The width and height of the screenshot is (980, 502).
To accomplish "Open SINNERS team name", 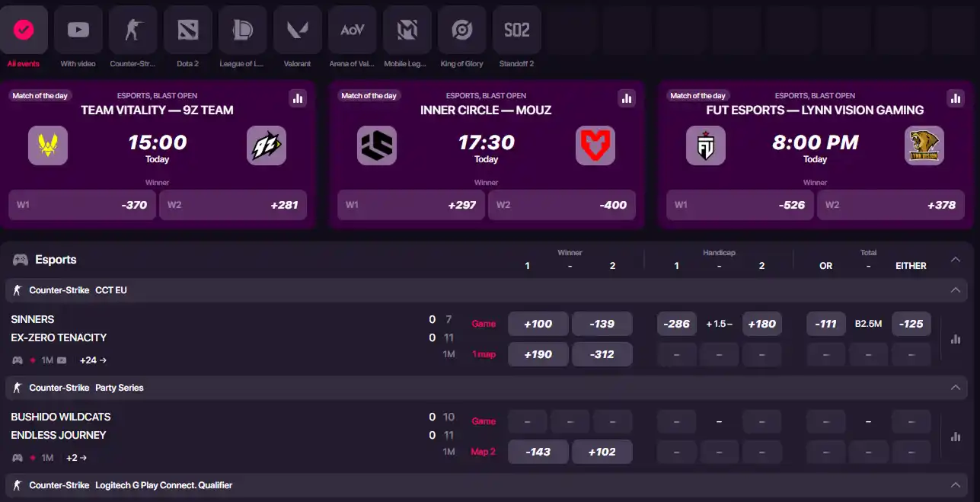I will pyautogui.click(x=33, y=319).
